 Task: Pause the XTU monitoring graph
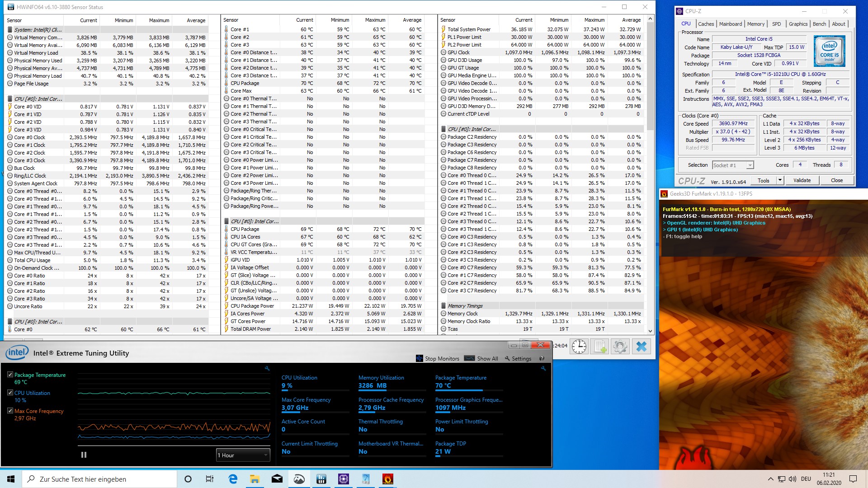point(84,455)
